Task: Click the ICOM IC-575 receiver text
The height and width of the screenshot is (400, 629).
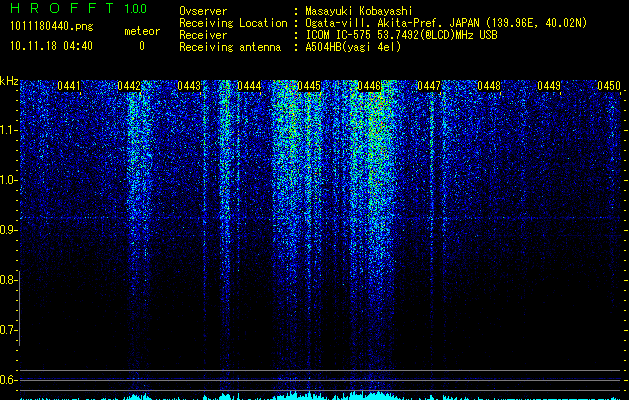Action: pyautogui.click(x=401, y=35)
